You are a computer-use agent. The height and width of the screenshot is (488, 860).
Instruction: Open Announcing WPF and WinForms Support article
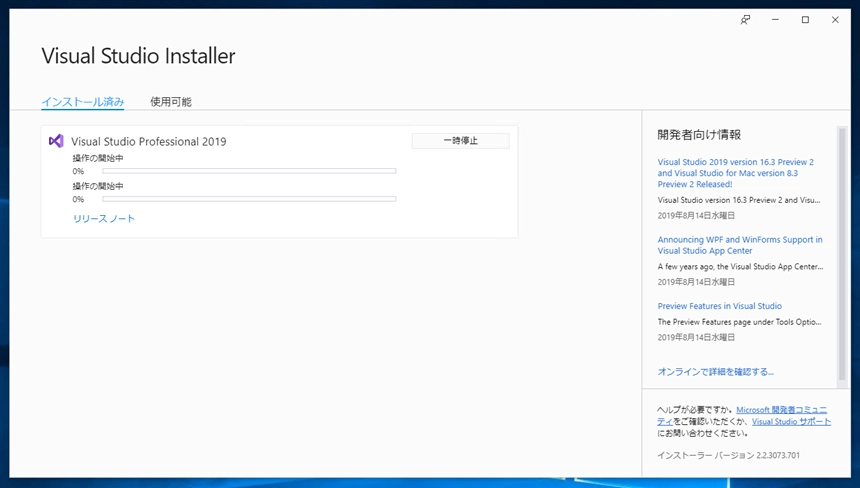click(740, 245)
